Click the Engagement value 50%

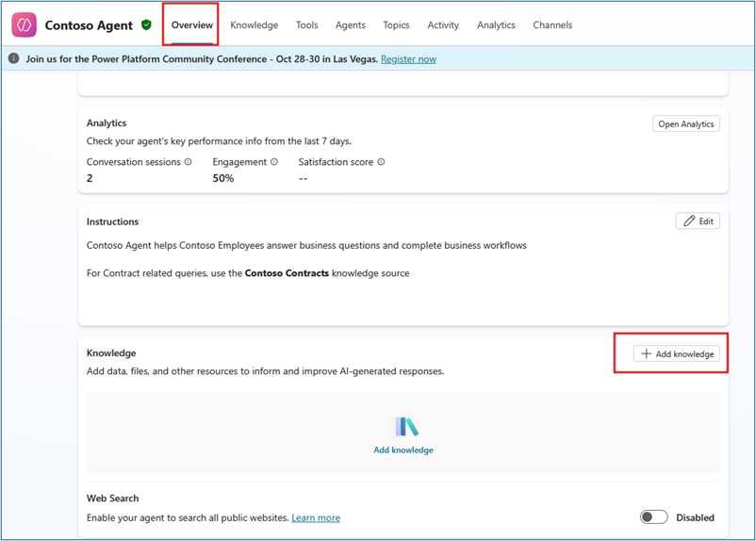223,178
